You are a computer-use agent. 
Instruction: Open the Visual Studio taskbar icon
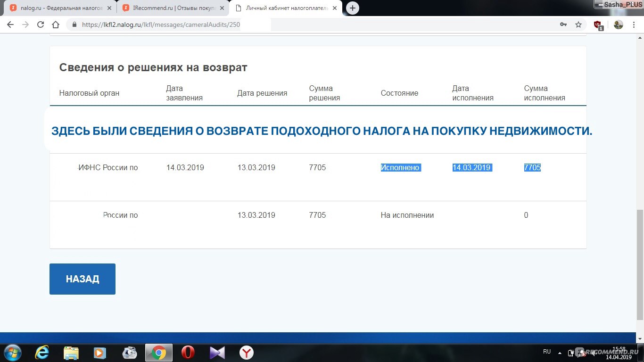217,353
